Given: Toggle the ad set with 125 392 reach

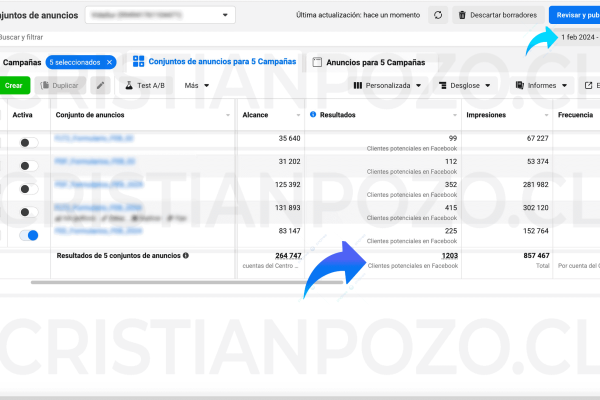Looking at the screenshot, I should point(29,189).
